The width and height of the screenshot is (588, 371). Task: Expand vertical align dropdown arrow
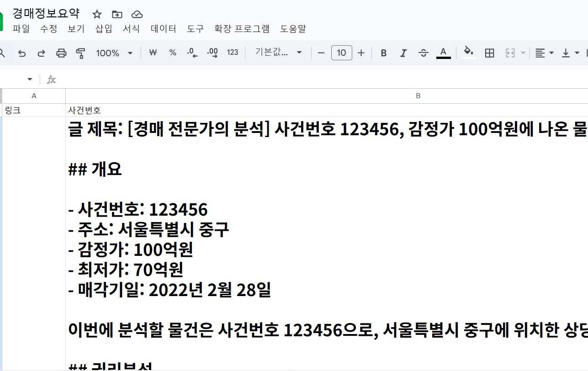tap(577, 53)
